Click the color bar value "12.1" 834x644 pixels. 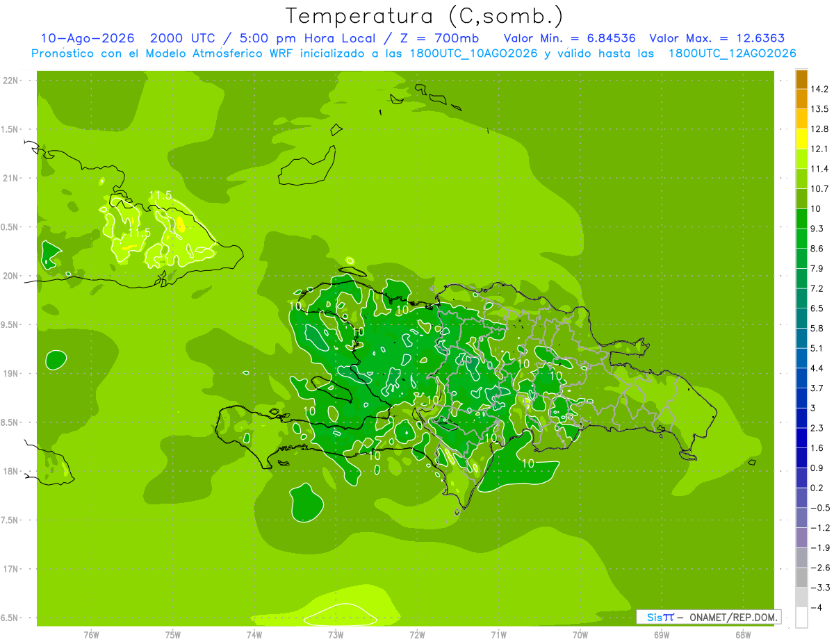819,149
